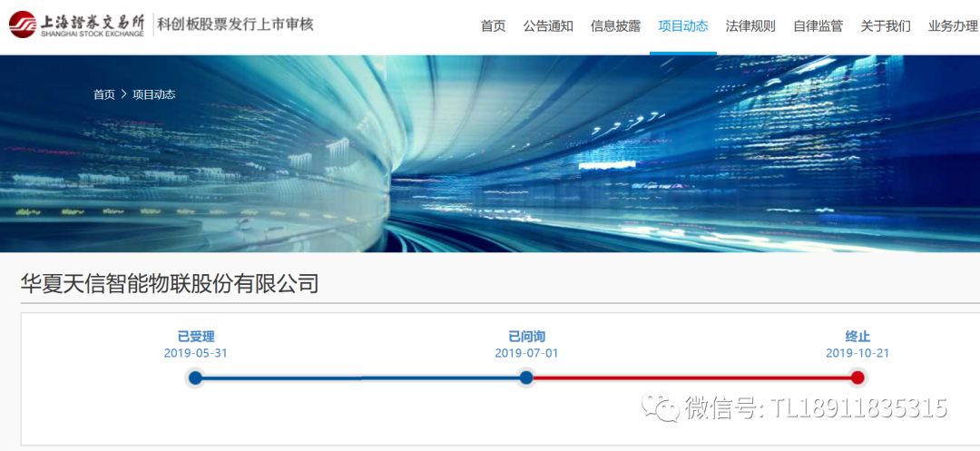This screenshot has width=980, height=451.
Task: Open 业务办理 navigation item
Action: 953,26
